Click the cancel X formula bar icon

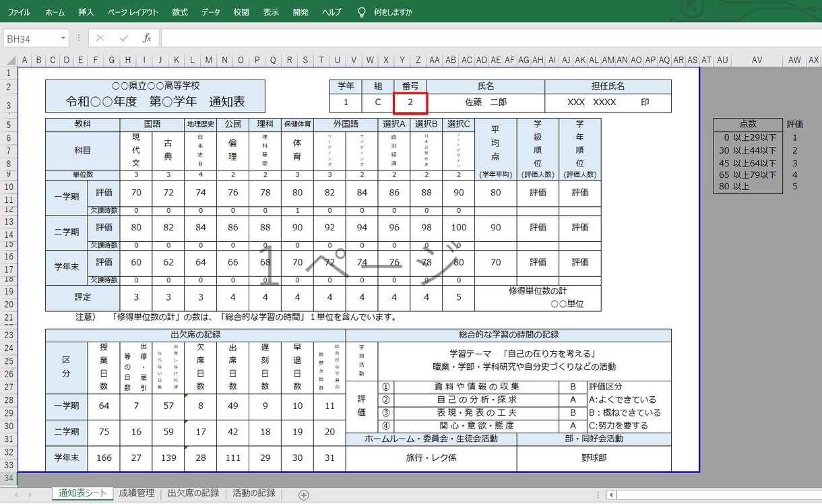pyautogui.click(x=100, y=38)
